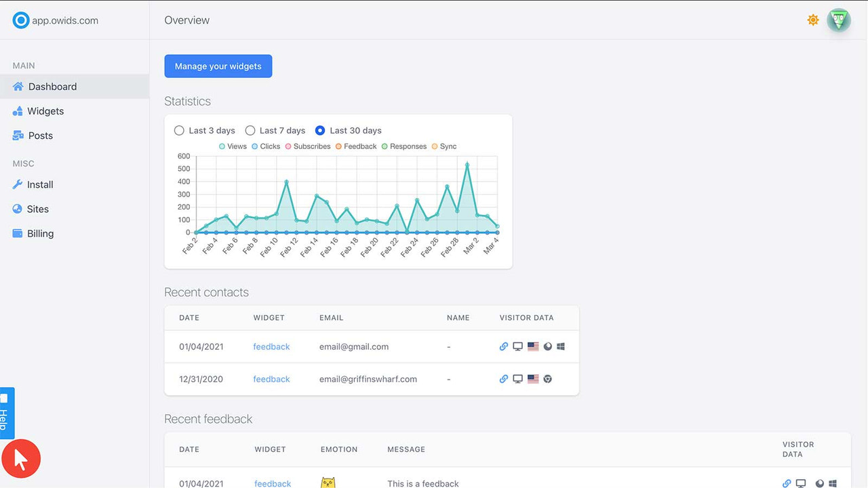Screen dimensions: 868x488
Task: Toggle the Subscribes series in the chart legend
Action: [x=309, y=146]
